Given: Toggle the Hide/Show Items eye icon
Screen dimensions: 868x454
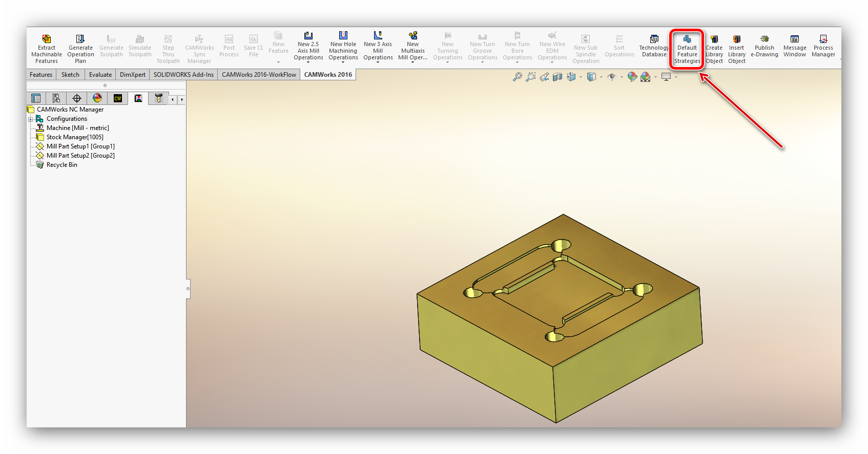Looking at the screenshot, I should (x=612, y=77).
